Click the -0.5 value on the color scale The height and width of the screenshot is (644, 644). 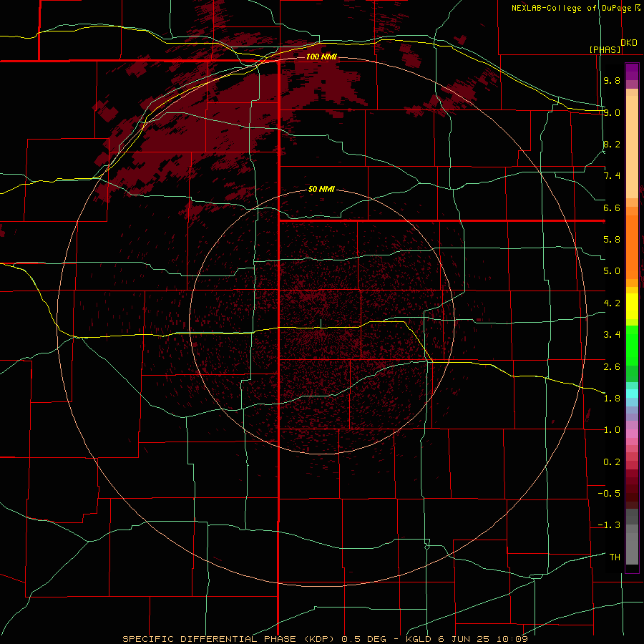pos(609,494)
